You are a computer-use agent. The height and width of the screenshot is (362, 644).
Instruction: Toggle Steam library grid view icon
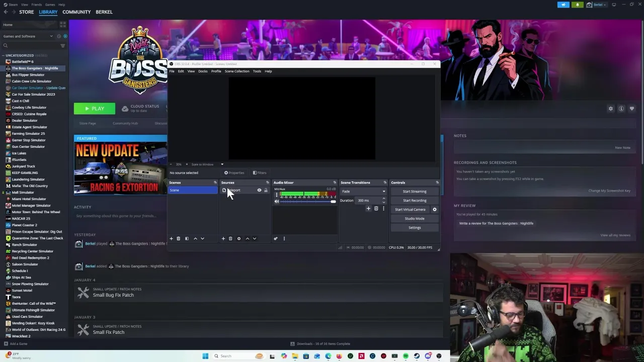click(63, 24)
